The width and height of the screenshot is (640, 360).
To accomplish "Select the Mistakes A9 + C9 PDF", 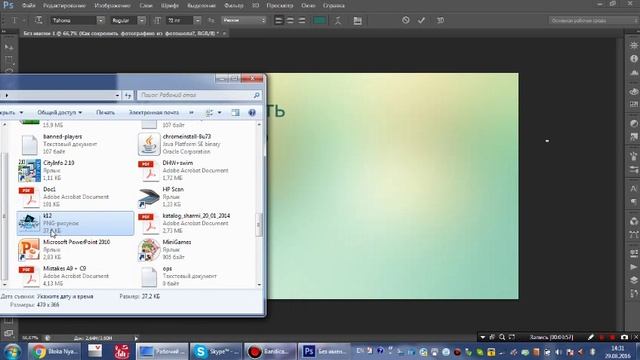I will click(75, 276).
